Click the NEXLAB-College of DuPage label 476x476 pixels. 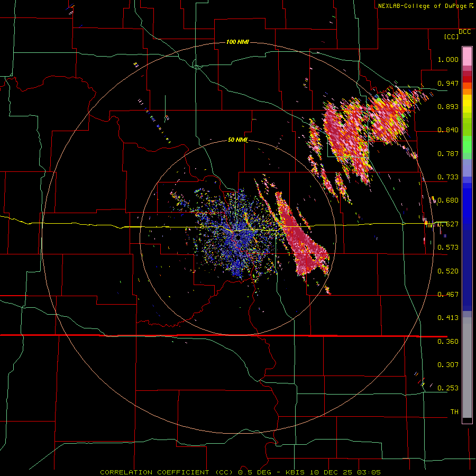pyautogui.click(x=422, y=6)
